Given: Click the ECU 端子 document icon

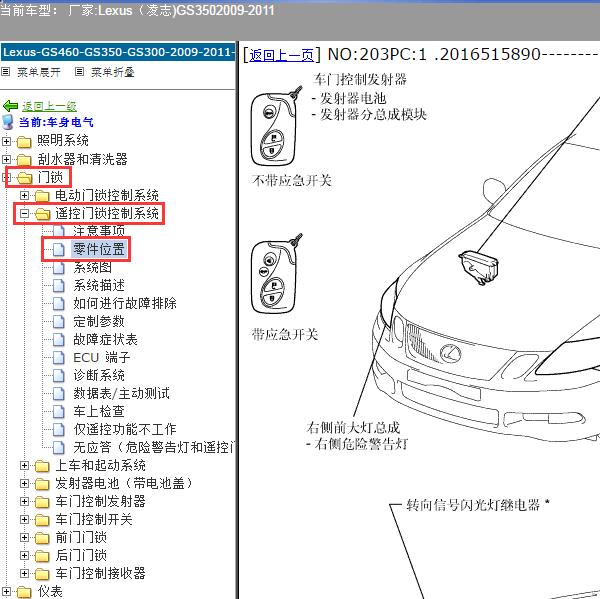Looking at the screenshot, I should coord(59,357).
